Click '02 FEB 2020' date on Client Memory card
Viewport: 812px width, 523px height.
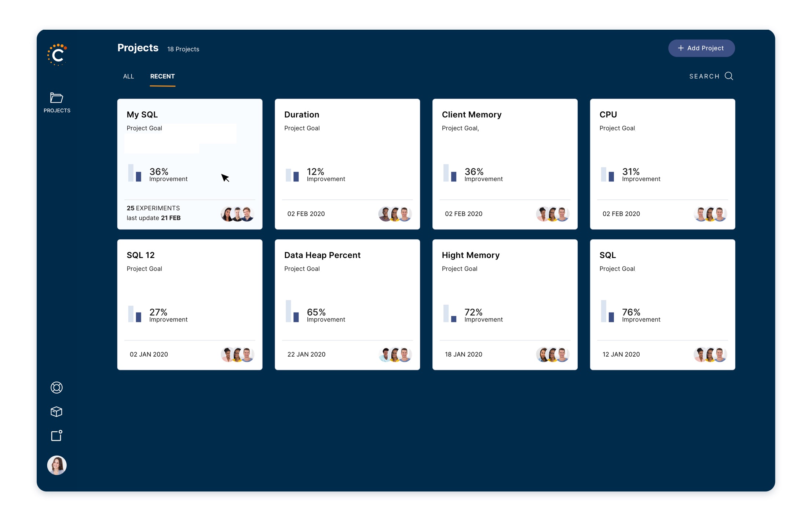pos(464,214)
